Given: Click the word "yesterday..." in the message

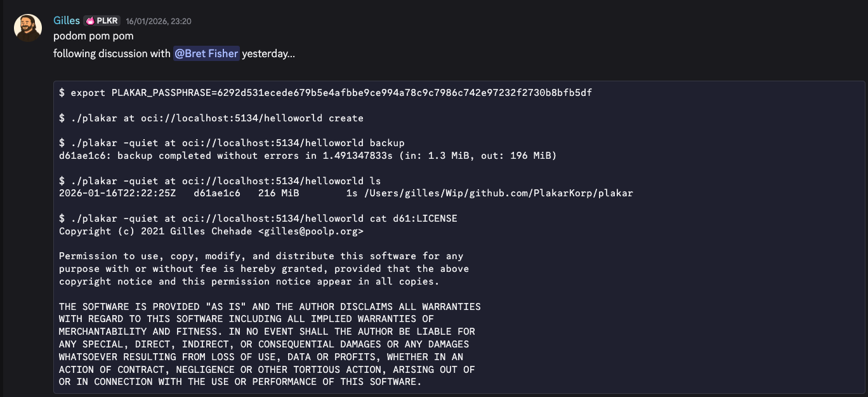Looking at the screenshot, I should pyautogui.click(x=268, y=53).
